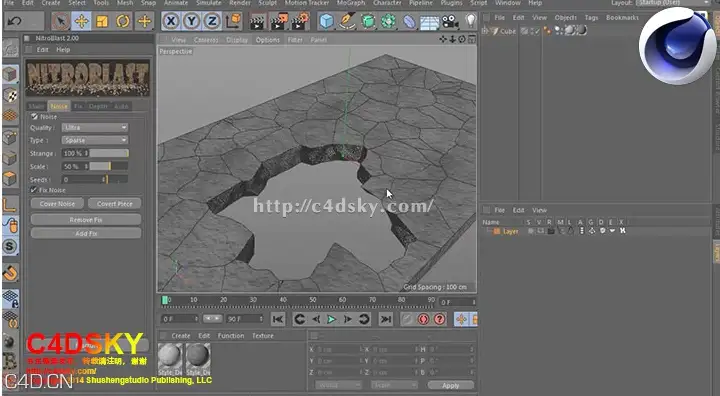This screenshot has height=396, width=720.
Task: Add a Camera object
Action: pos(450,21)
